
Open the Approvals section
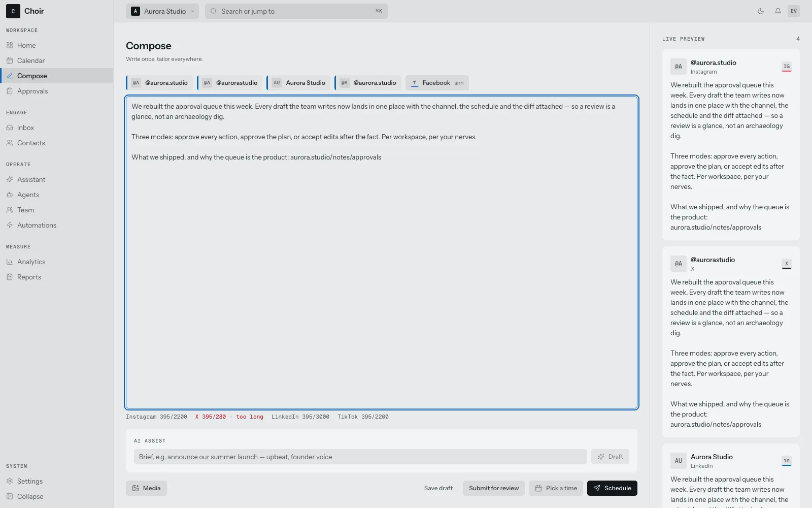pyautogui.click(x=56, y=91)
